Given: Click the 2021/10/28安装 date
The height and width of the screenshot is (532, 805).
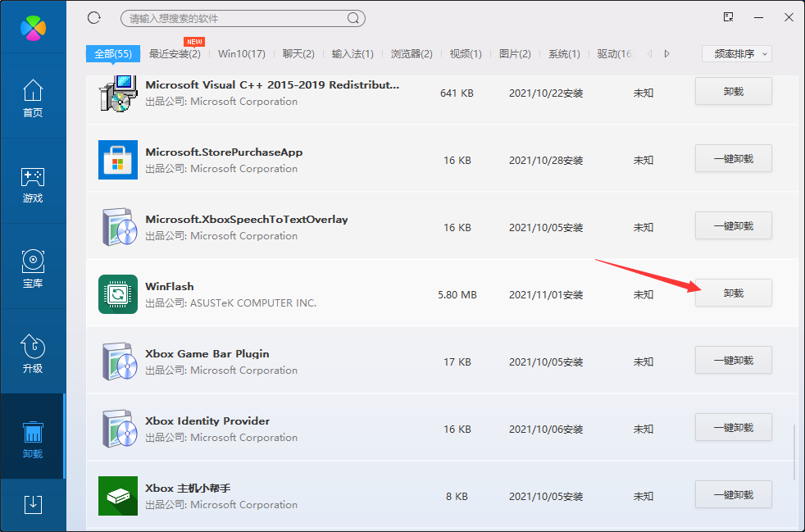Looking at the screenshot, I should [x=546, y=160].
